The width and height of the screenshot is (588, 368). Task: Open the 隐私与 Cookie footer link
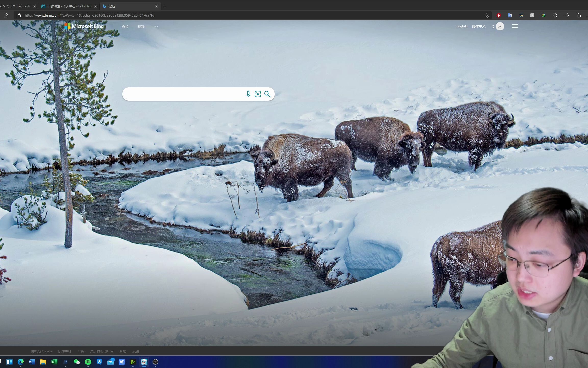[42, 351]
